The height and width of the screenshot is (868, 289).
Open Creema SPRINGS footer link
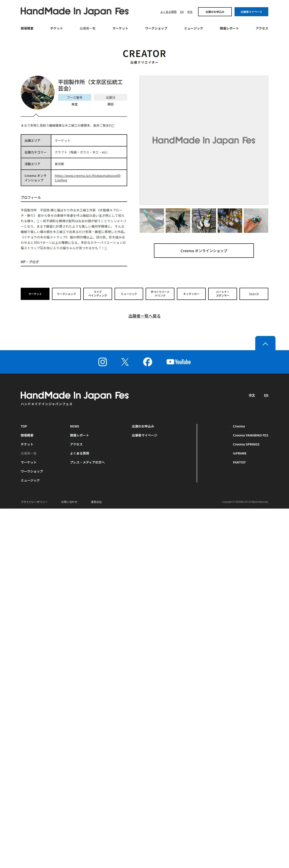coord(246,444)
